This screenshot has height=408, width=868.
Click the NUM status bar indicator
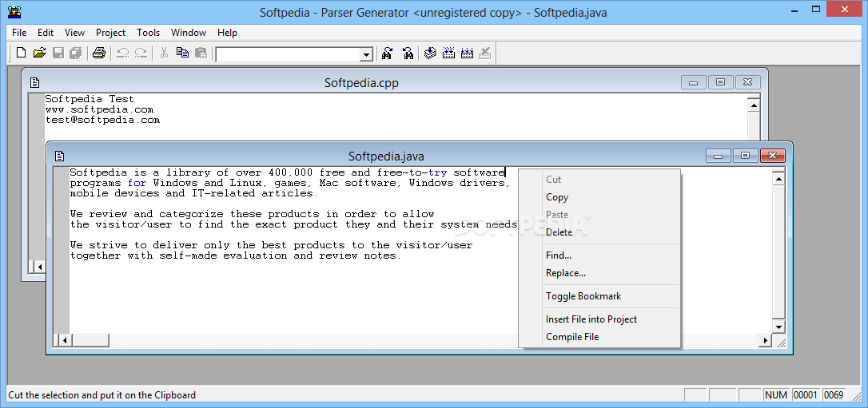[775, 394]
